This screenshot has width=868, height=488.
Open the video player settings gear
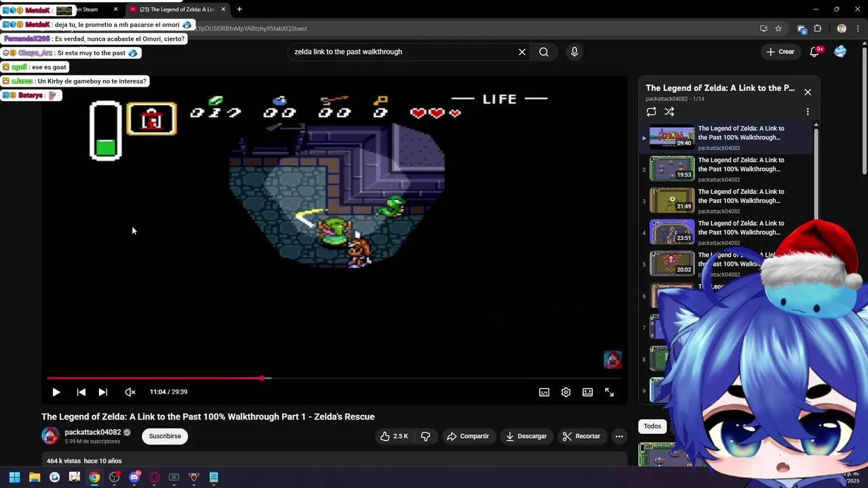(566, 392)
